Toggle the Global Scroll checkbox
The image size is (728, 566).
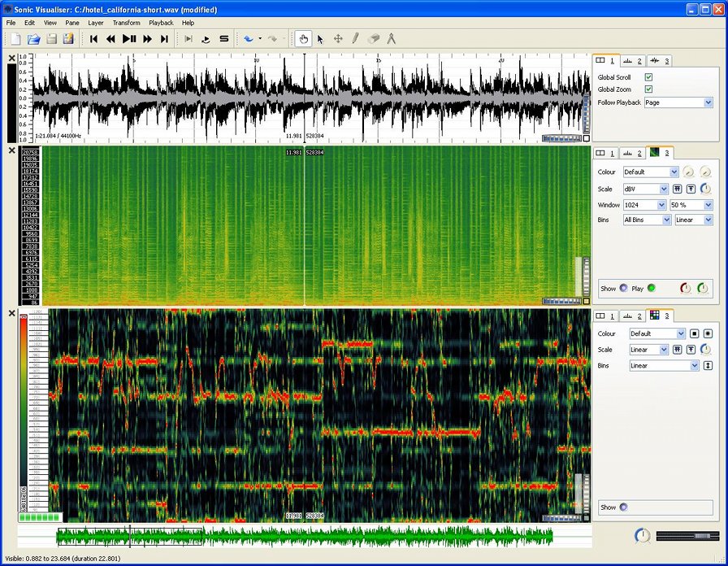(648, 77)
